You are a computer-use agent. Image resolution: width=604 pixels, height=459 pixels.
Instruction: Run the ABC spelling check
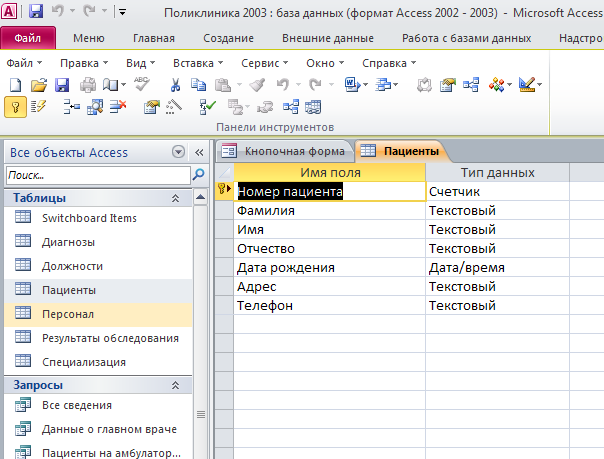(142, 84)
